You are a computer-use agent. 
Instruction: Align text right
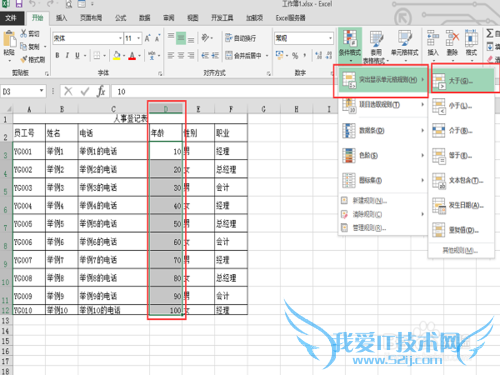pyautogui.click(x=191, y=55)
